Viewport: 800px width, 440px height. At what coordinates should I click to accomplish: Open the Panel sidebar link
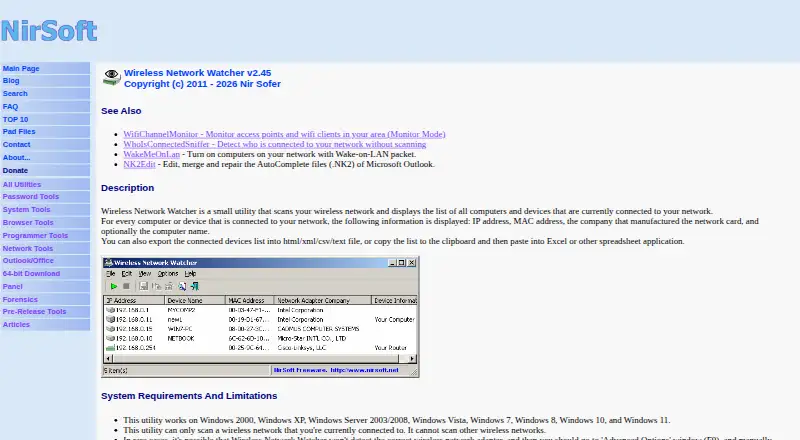pos(13,287)
